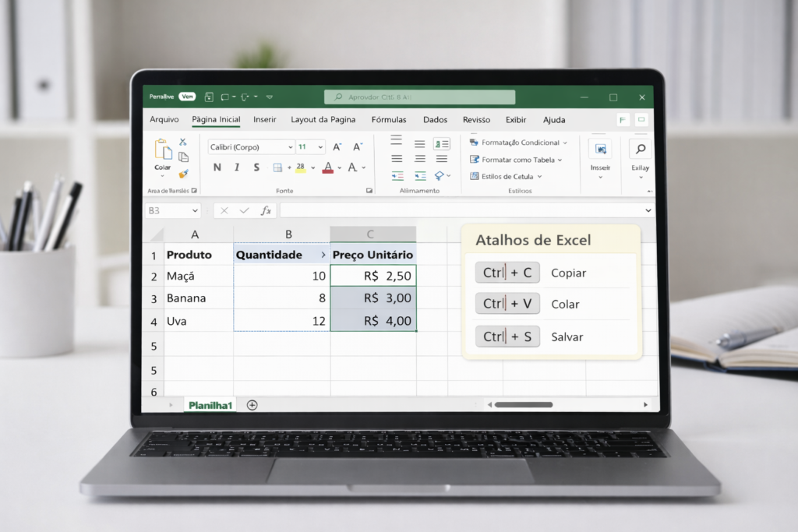Screen dimensions: 798x532
Task: Click the Colar (paste) clipboard icon
Action: (x=163, y=150)
